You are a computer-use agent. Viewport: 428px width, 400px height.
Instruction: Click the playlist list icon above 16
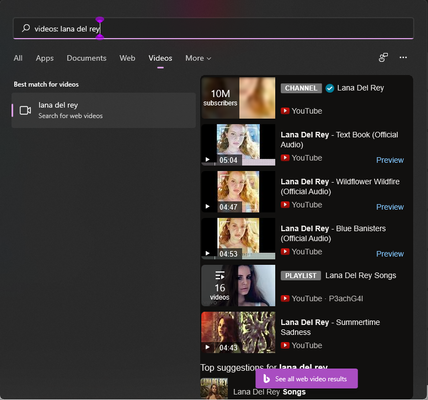pos(220,275)
